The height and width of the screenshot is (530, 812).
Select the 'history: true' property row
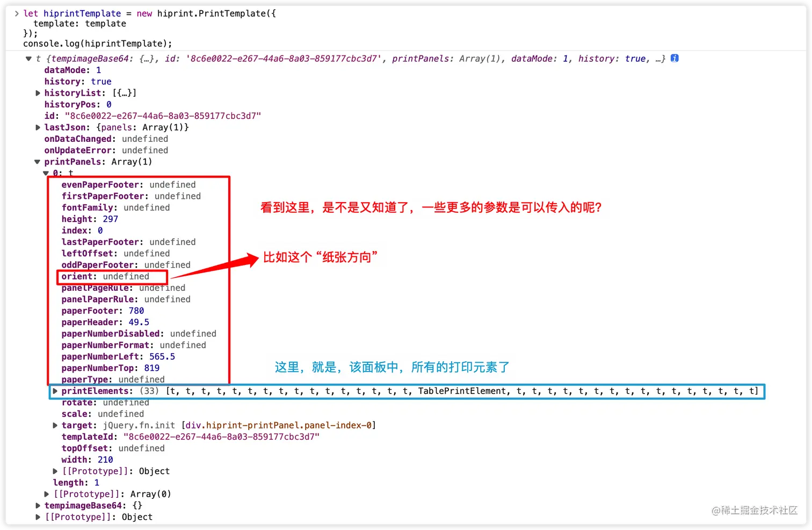coord(78,82)
